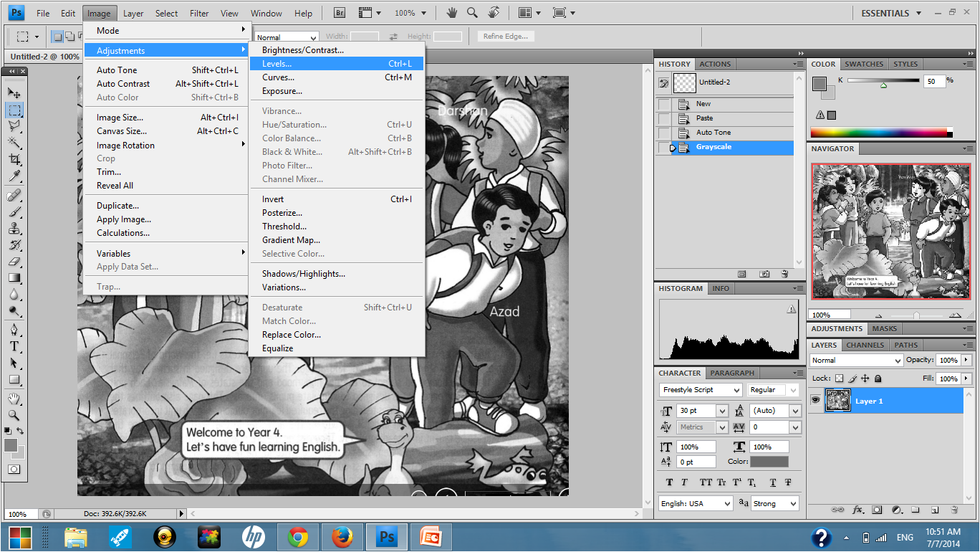
Task: Open the Freestyle Script font dropdown
Action: tap(736, 390)
